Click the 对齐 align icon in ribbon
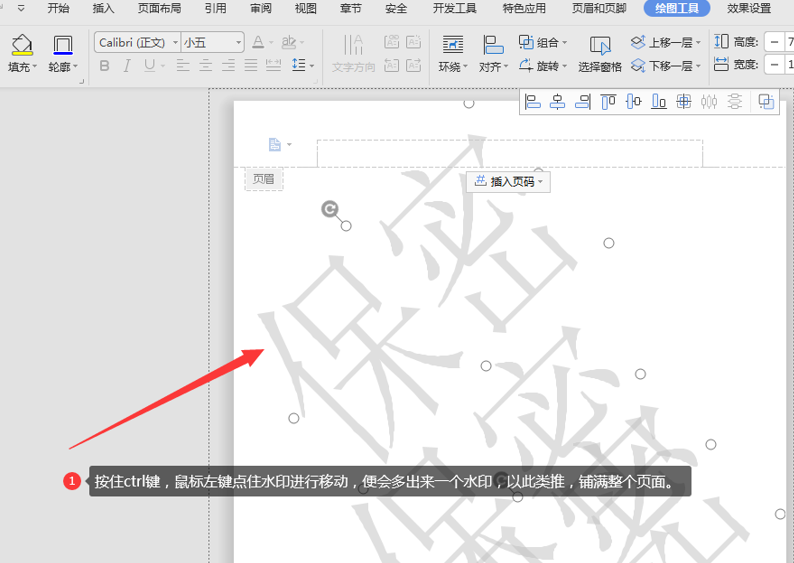This screenshot has width=794, height=563. (x=493, y=45)
